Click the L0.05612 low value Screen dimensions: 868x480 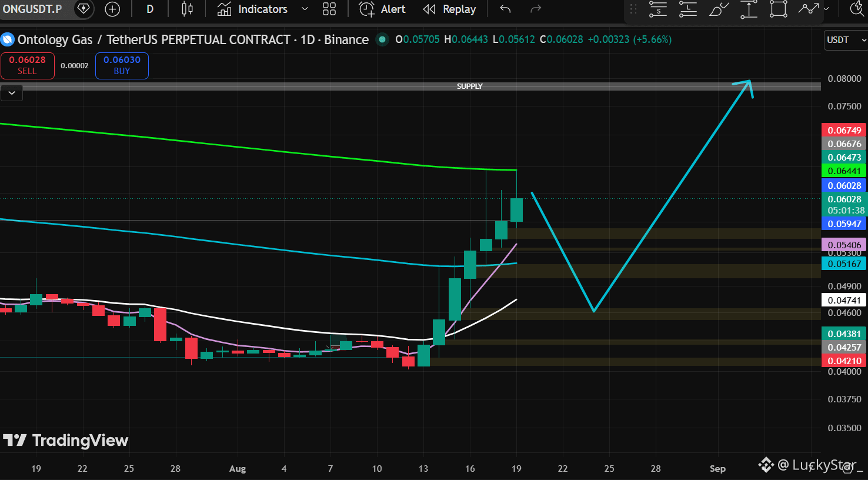point(514,39)
